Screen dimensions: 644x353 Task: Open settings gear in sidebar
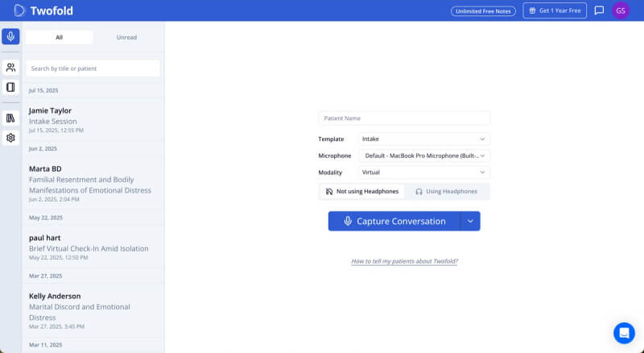(x=10, y=138)
